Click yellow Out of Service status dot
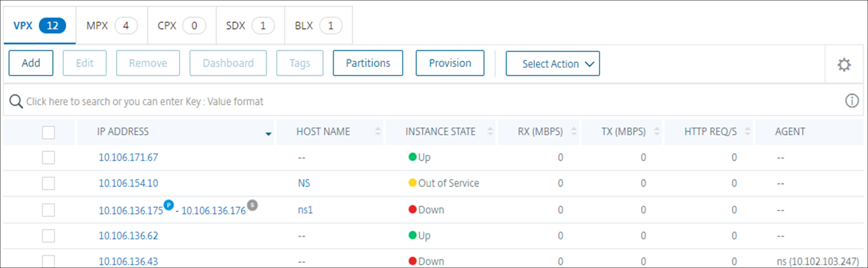 click(412, 183)
